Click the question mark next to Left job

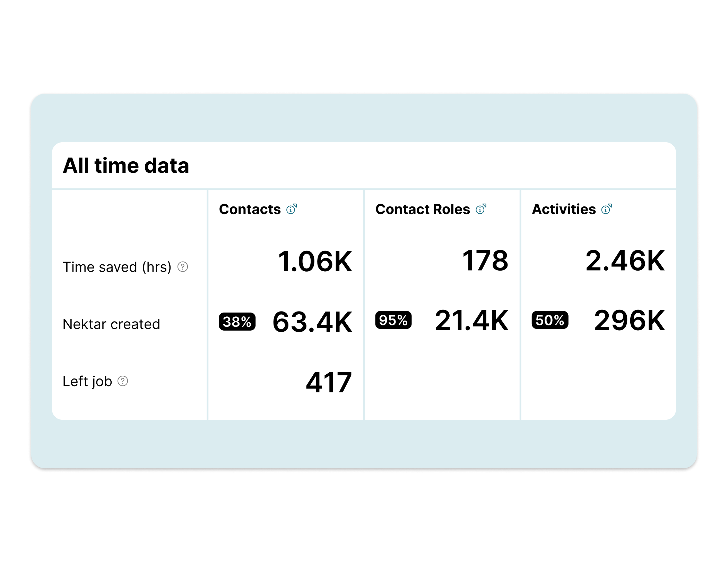pos(123,381)
